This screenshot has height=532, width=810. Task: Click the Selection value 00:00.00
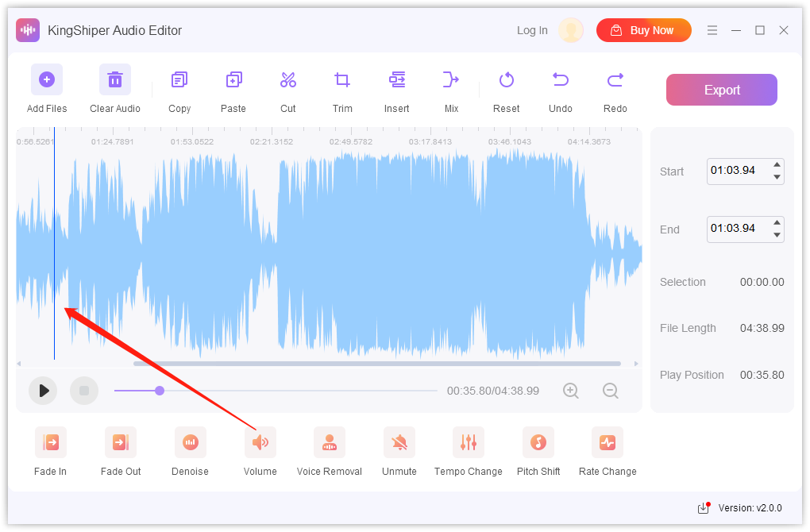(762, 283)
